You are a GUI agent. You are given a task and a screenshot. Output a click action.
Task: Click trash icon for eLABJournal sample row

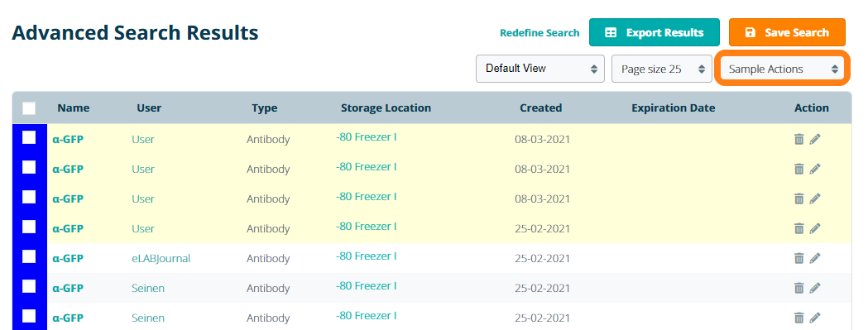click(798, 258)
